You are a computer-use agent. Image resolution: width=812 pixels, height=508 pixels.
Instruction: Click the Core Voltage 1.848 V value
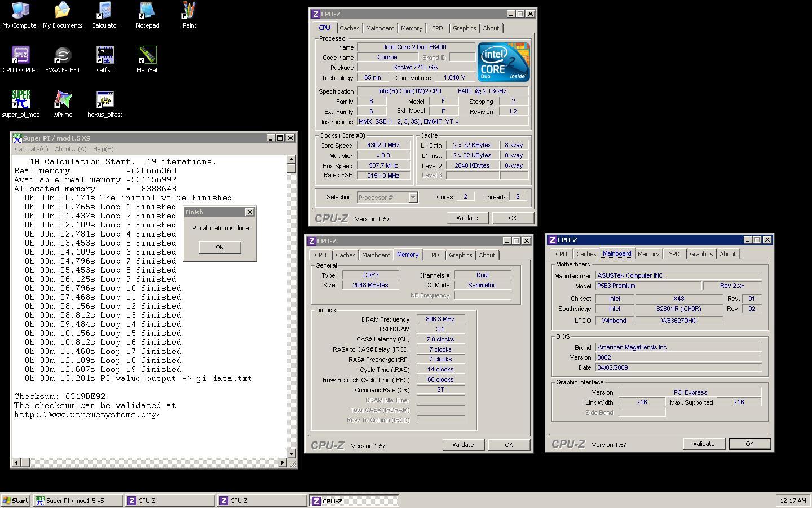[454, 78]
